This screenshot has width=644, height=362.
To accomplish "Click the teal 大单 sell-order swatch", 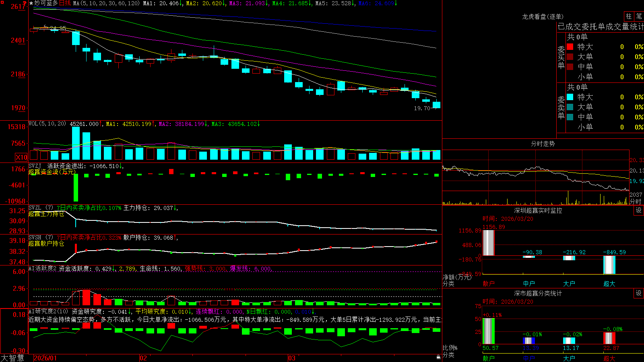I will click(x=570, y=107).
